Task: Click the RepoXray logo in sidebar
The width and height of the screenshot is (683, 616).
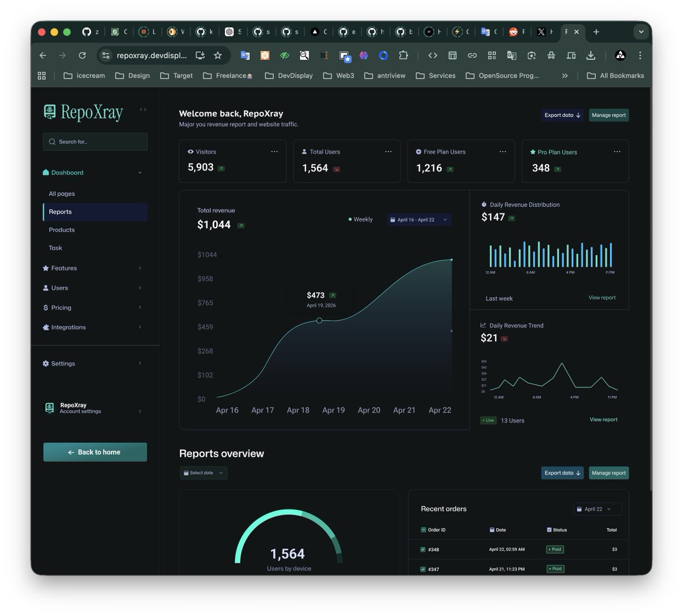Action: [x=84, y=112]
